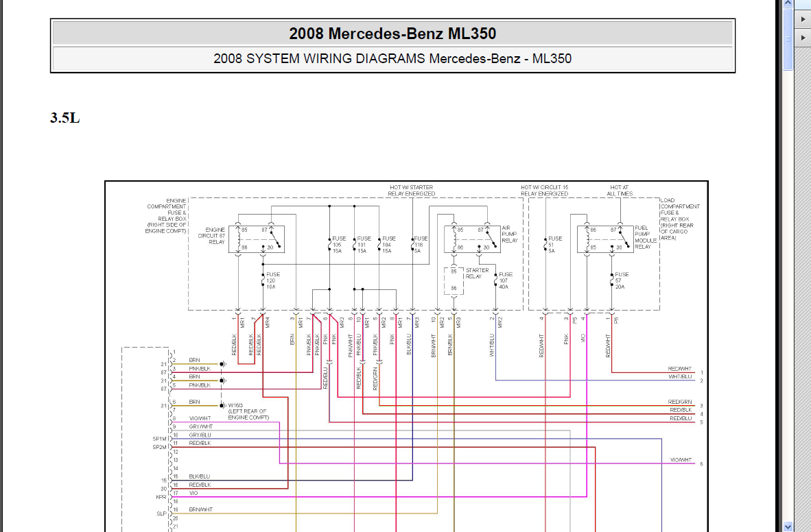Click the 'KPR' connector label
Screen dimensions: 811x532
161,497
